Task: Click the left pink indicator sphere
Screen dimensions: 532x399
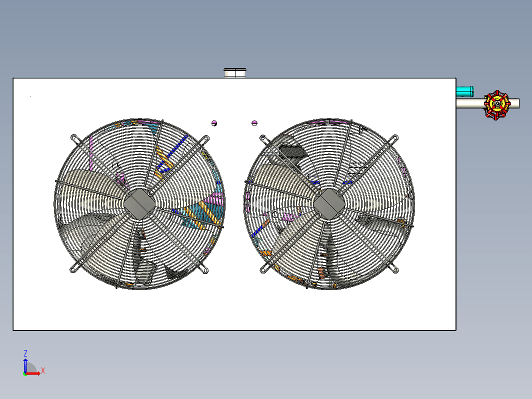Action: point(214,123)
